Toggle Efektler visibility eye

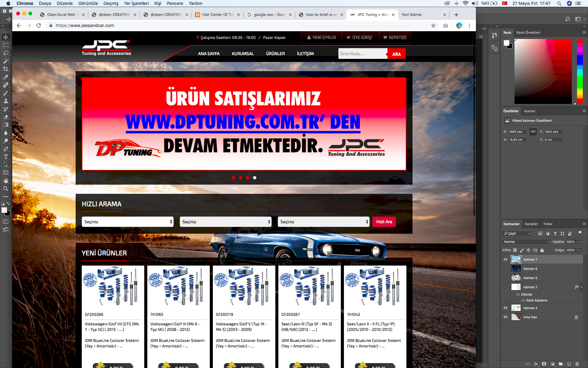(x=518, y=294)
